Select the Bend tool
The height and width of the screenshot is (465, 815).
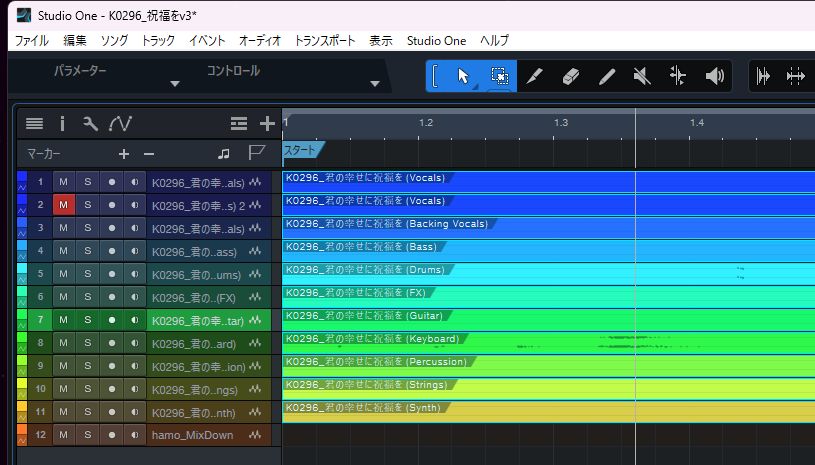tap(678, 76)
